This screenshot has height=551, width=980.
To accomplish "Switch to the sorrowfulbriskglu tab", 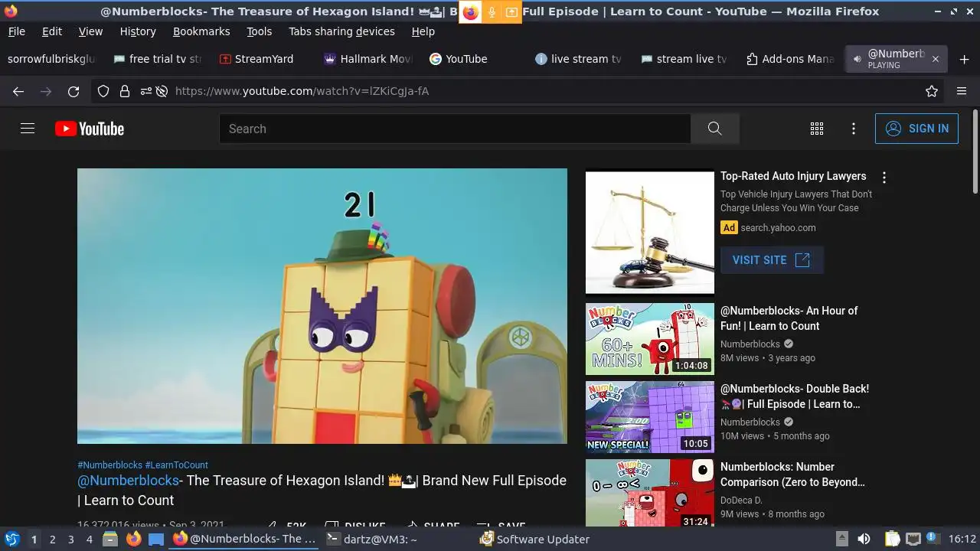I will pos(51,59).
